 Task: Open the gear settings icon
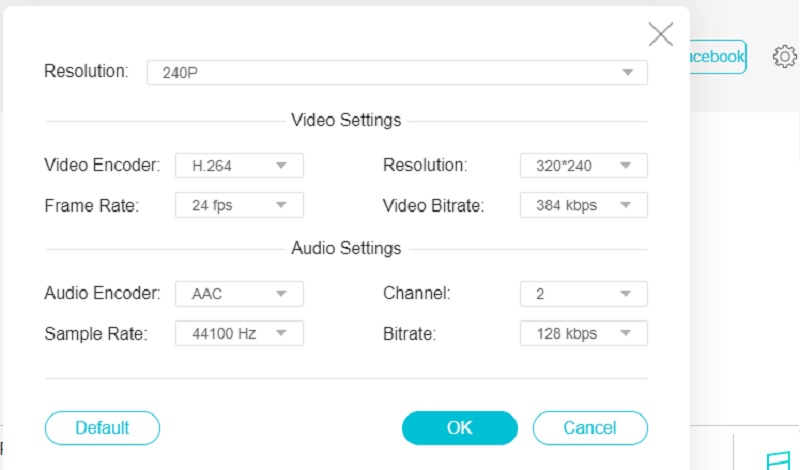coord(784,57)
